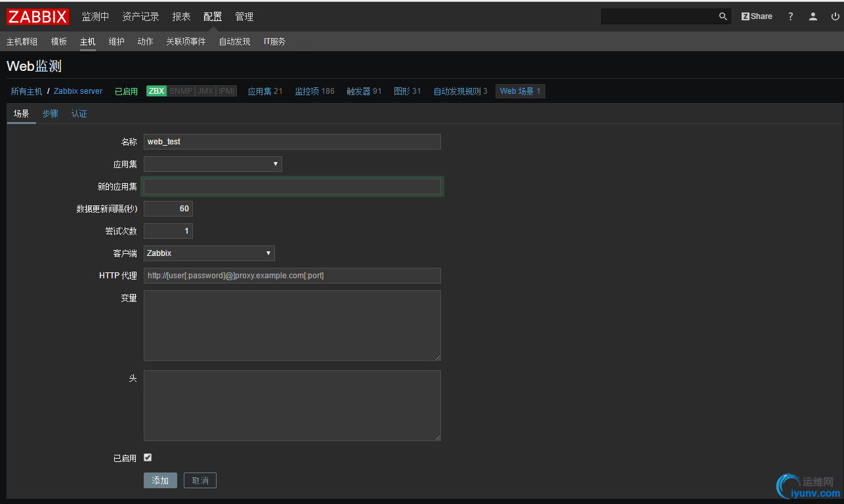This screenshot has height=504, width=844.
Task: Click the logout power icon
Action: [x=835, y=16]
